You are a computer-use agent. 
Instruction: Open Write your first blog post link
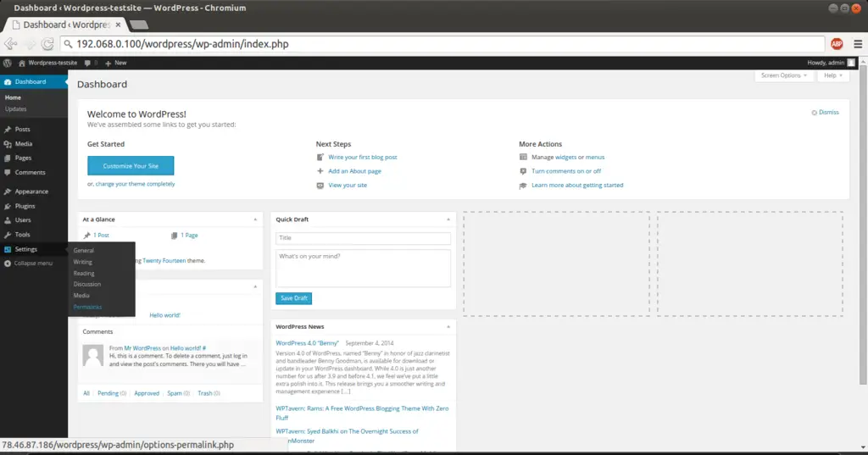click(x=363, y=158)
